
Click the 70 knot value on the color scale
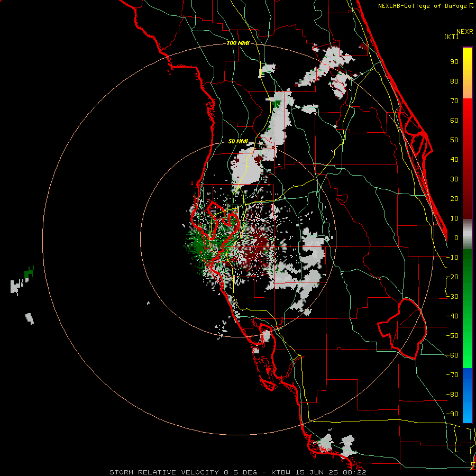click(454, 101)
